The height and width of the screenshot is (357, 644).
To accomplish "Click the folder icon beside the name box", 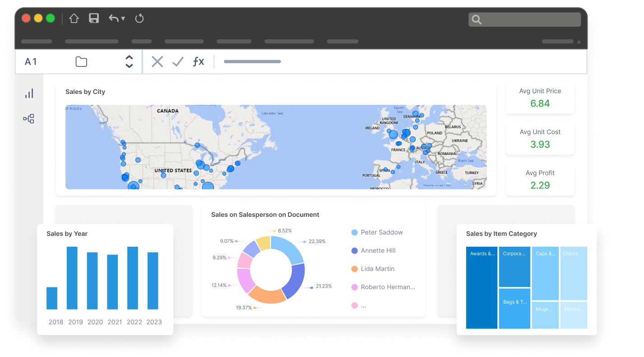I will 81,61.
